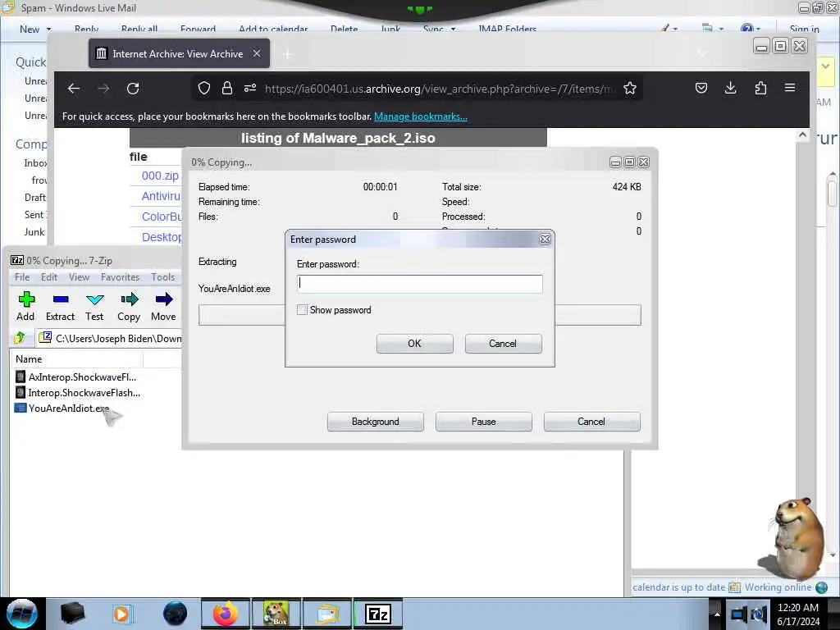The image size is (840, 630).
Task: Confirm password with OK button
Action: tap(414, 344)
